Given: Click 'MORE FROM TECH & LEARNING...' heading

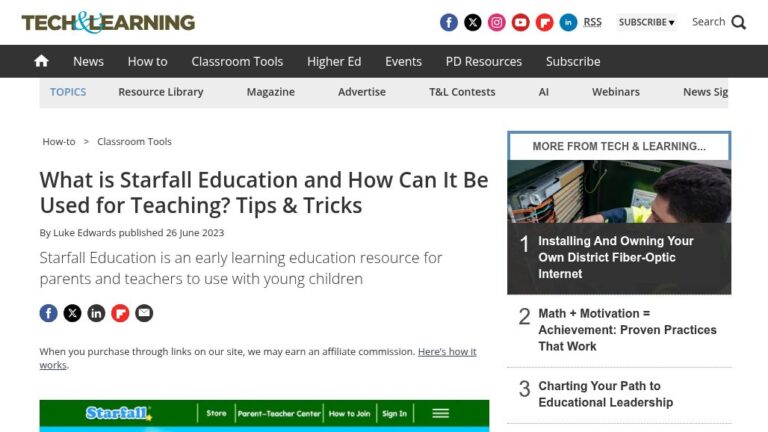Looking at the screenshot, I should tap(619, 146).
